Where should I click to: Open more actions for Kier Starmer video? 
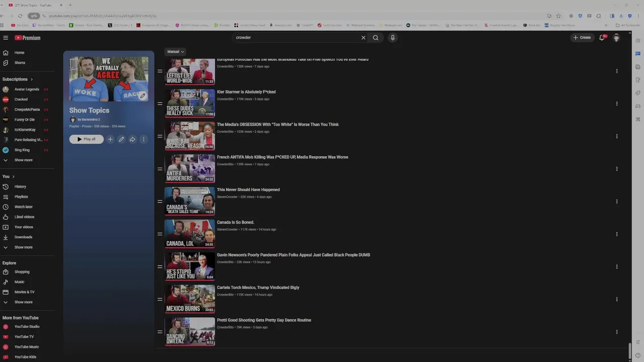(x=616, y=104)
